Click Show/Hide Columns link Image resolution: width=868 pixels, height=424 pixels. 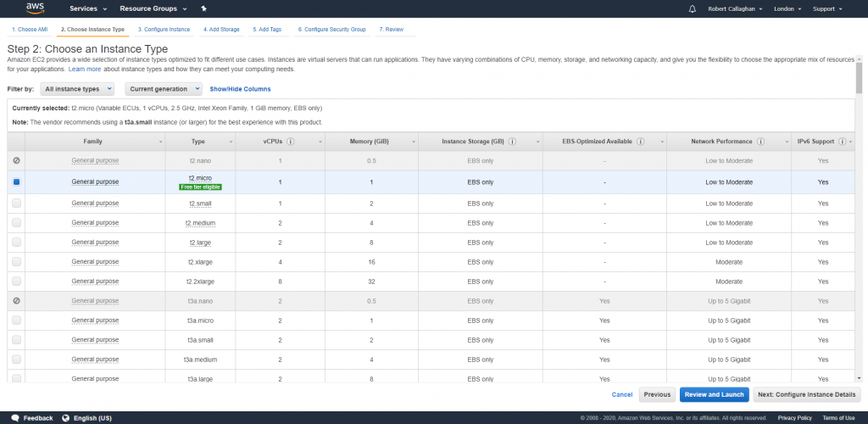240,88
